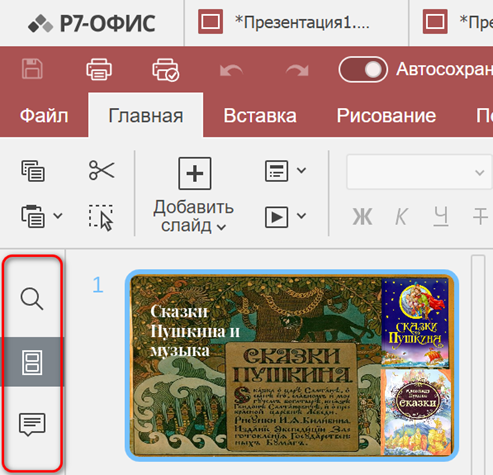
Task: Expand the Paste options dropdown arrow
Action: tap(58, 216)
